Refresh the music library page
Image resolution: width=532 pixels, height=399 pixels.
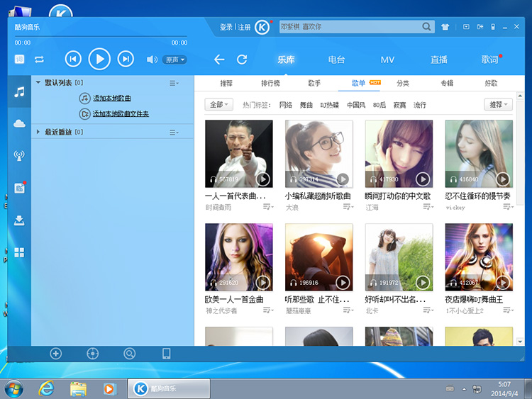point(242,60)
